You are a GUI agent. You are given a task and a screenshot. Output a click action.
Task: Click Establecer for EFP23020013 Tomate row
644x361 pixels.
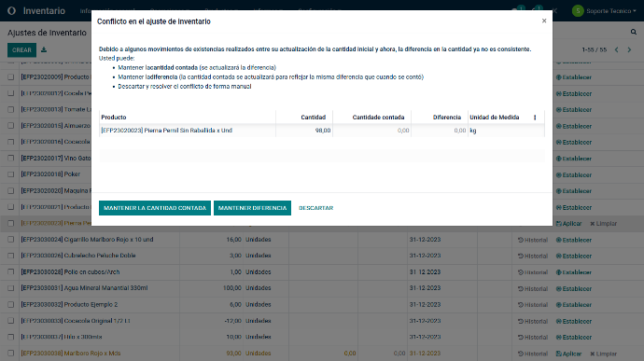574,110
